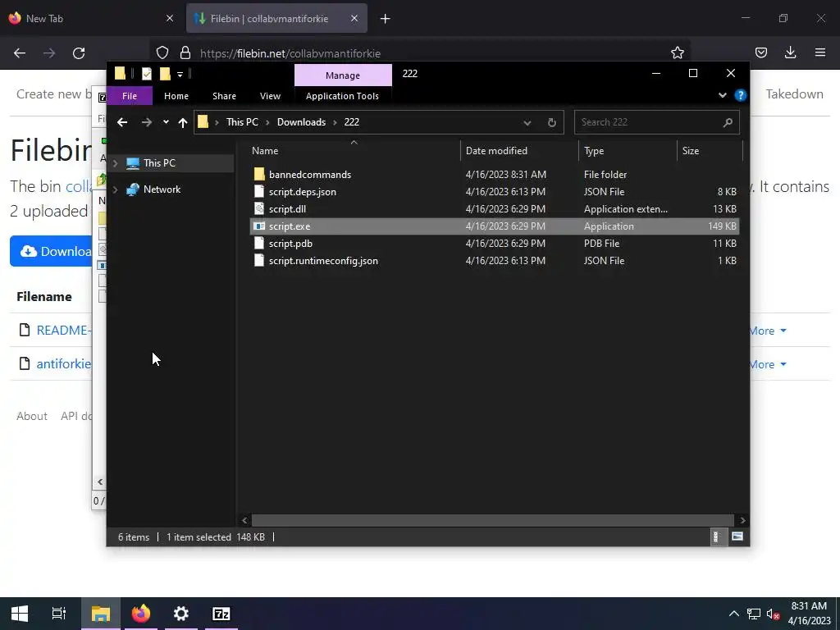Click Properties quick access toolbar icon
The width and height of the screenshot is (840, 630).
[146, 73]
